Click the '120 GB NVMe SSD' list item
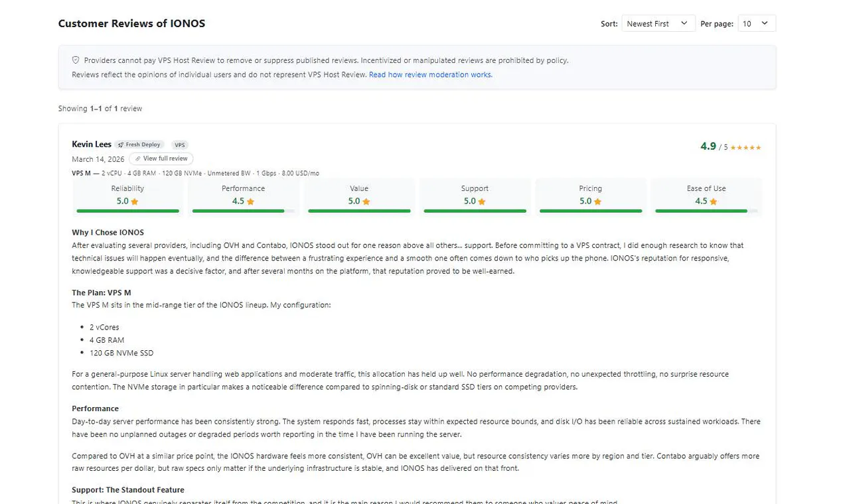843x504 pixels. (x=121, y=353)
